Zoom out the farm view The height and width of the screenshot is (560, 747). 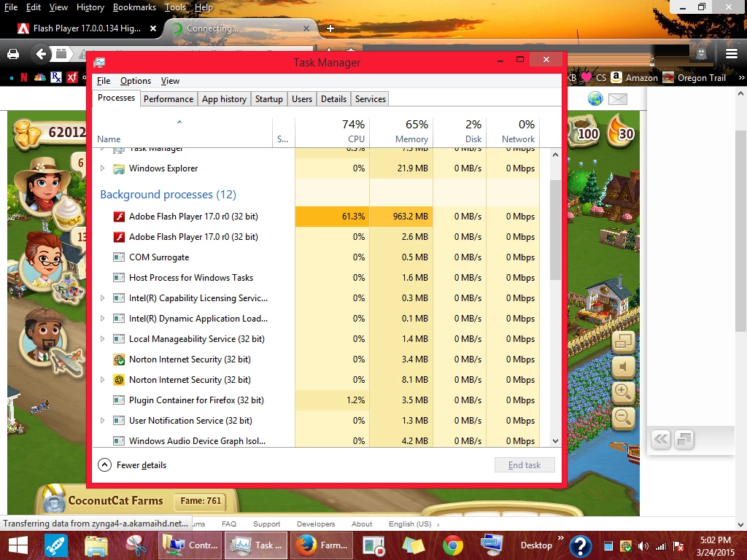point(623,418)
